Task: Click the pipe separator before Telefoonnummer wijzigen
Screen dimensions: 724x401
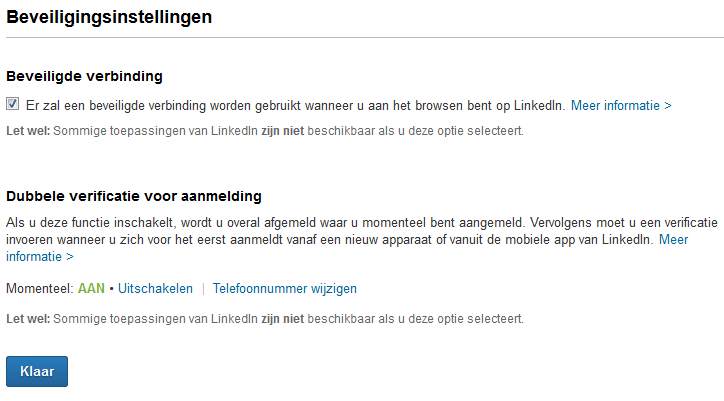Action: (x=203, y=289)
